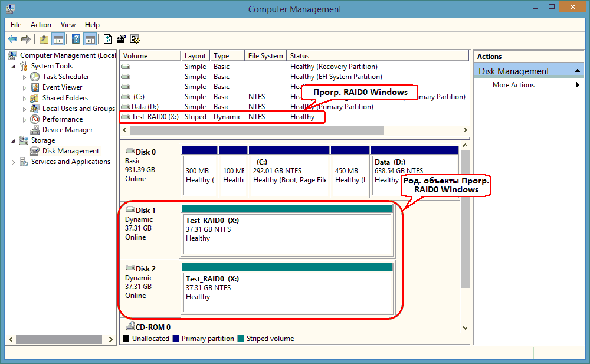
Task: Sort by the Type column header
Action: click(227, 55)
